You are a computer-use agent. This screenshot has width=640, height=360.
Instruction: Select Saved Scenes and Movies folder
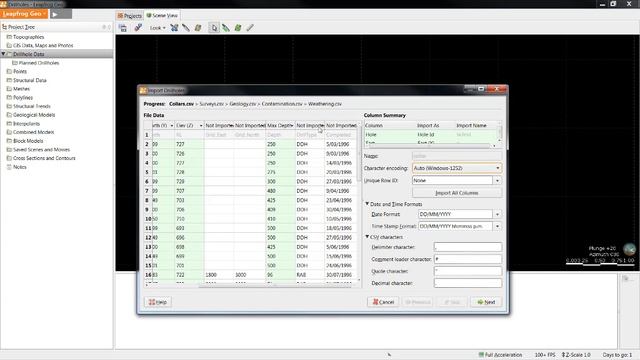pos(41,150)
